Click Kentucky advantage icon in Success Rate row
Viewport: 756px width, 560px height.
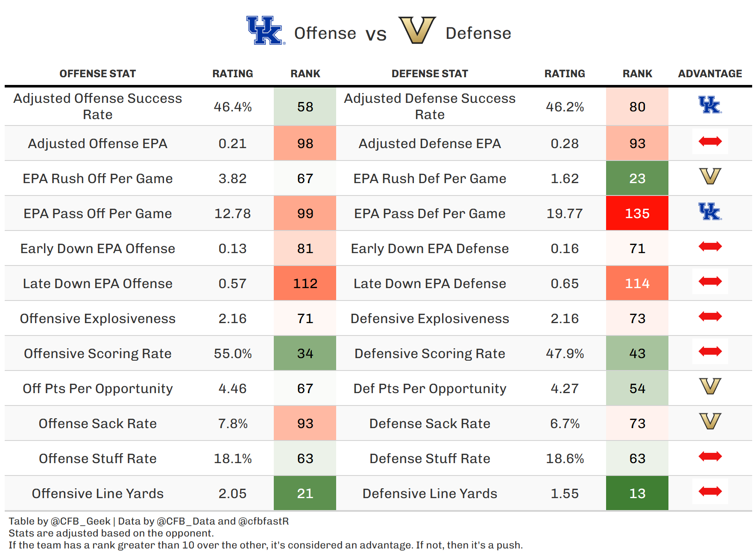click(x=710, y=105)
